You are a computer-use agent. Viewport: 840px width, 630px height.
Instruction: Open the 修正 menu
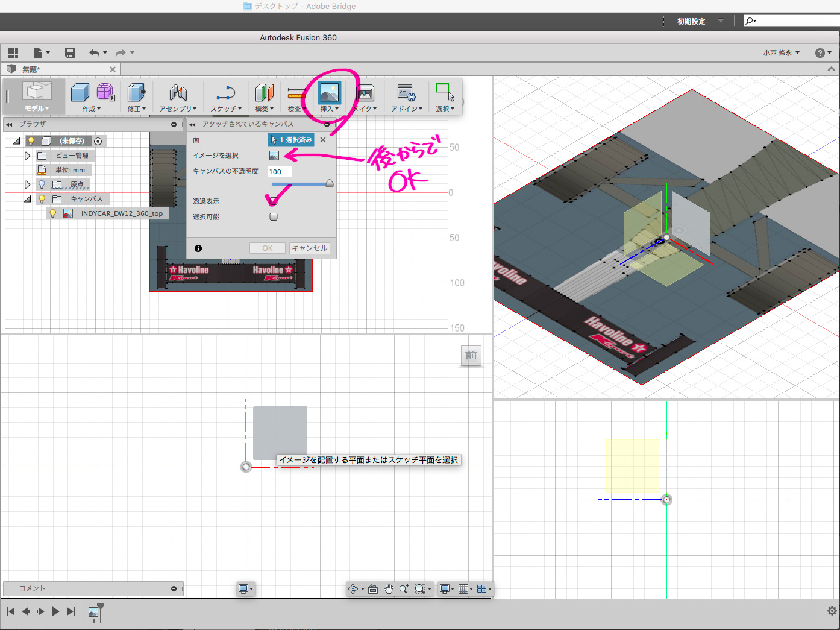(137, 109)
